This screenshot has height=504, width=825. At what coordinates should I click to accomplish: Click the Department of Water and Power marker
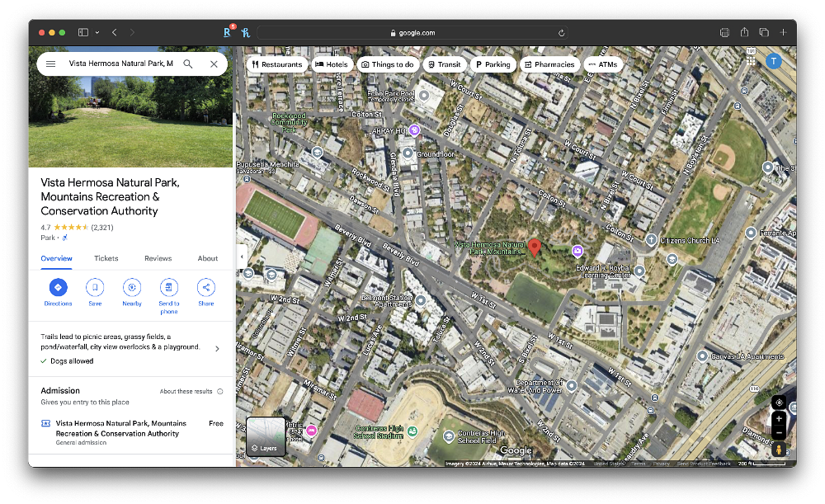572,386
